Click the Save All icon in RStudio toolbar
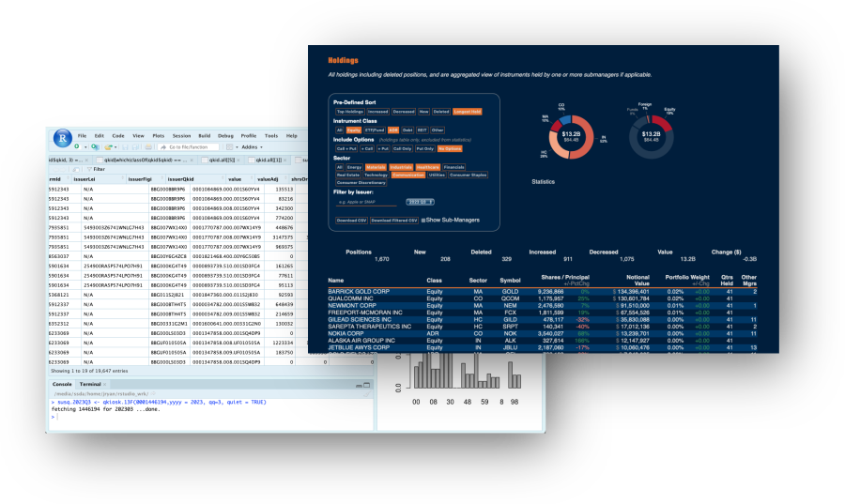Viewport: 845px width, 504px height. (x=135, y=147)
